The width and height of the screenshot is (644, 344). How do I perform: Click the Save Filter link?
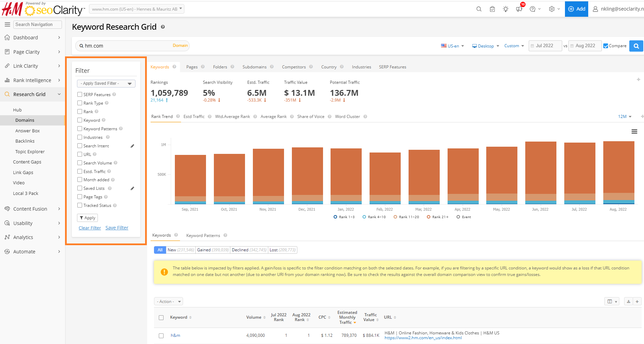[117, 228]
